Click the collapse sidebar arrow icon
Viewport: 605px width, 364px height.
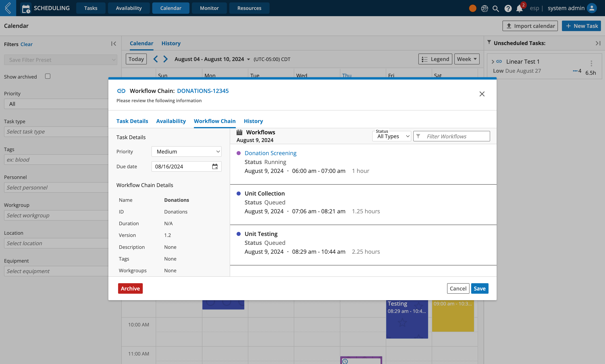(114, 44)
